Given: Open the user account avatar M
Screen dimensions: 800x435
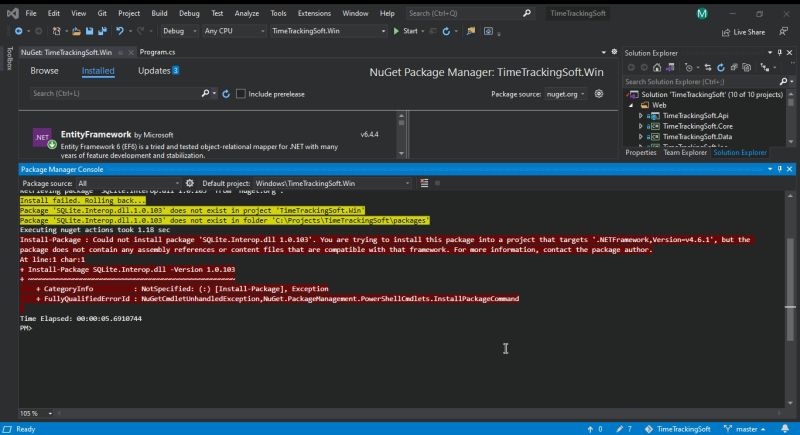Looking at the screenshot, I should pyautogui.click(x=702, y=14).
